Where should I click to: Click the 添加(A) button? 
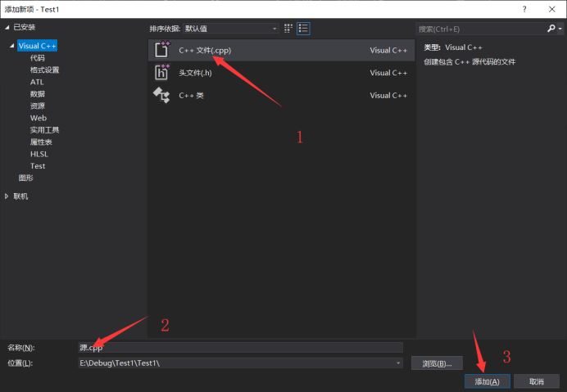pos(487,381)
